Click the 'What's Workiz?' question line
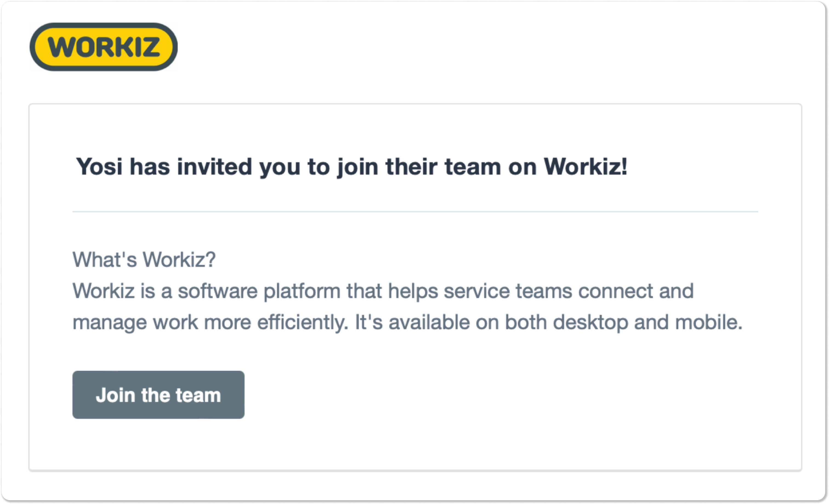 pyautogui.click(x=144, y=259)
